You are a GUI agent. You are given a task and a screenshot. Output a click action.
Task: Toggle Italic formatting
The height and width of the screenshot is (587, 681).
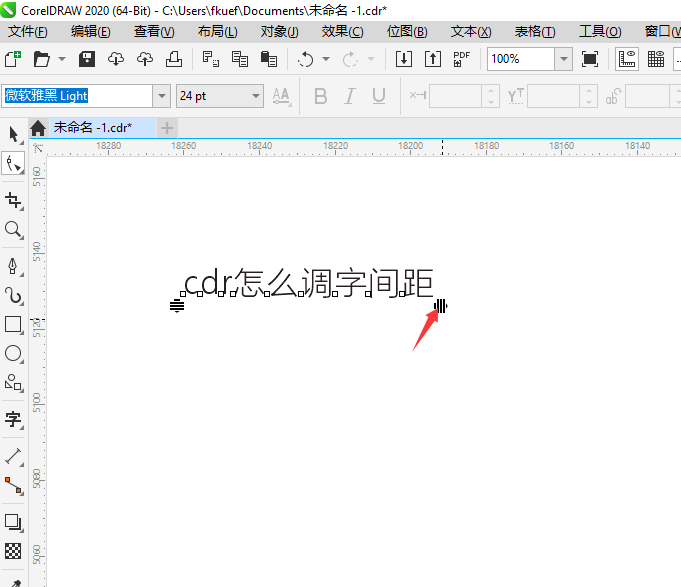[x=350, y=96]
